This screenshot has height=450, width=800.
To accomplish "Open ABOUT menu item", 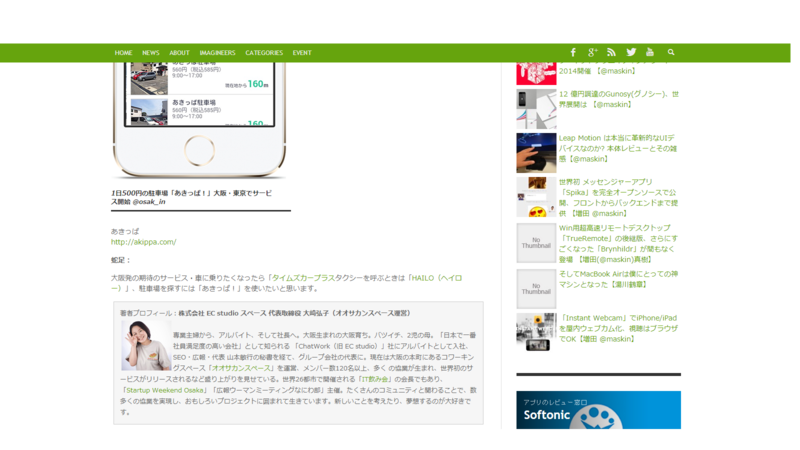I will 179,53.
